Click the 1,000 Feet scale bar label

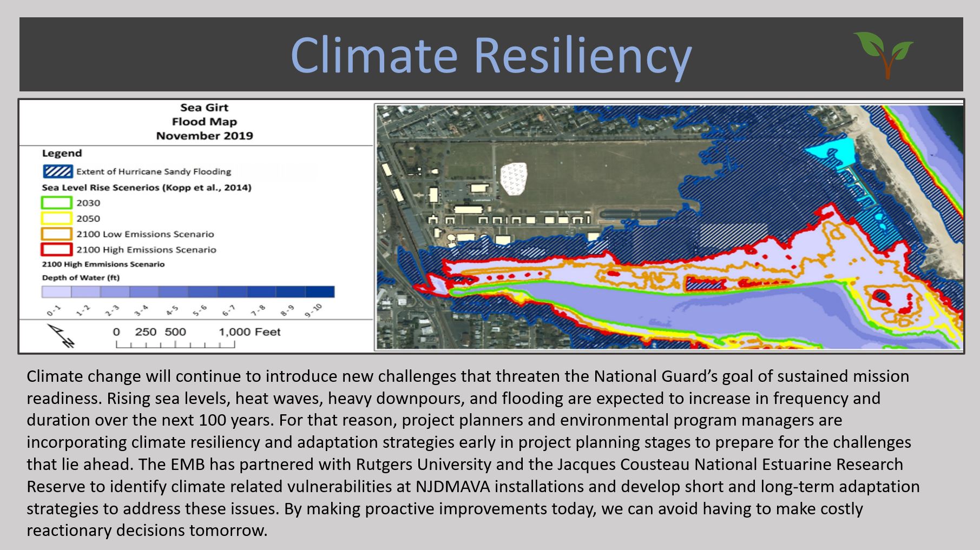pyautogui.click(x=249, y=332)
